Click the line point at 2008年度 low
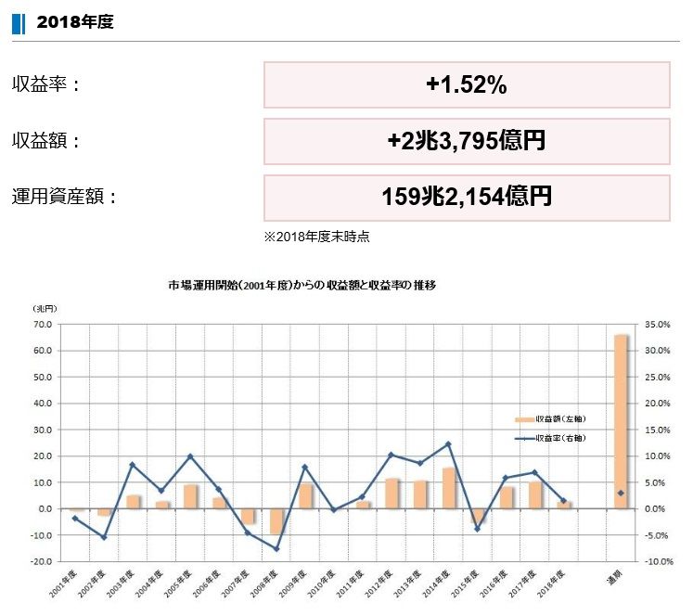 (x=276, y=548)
